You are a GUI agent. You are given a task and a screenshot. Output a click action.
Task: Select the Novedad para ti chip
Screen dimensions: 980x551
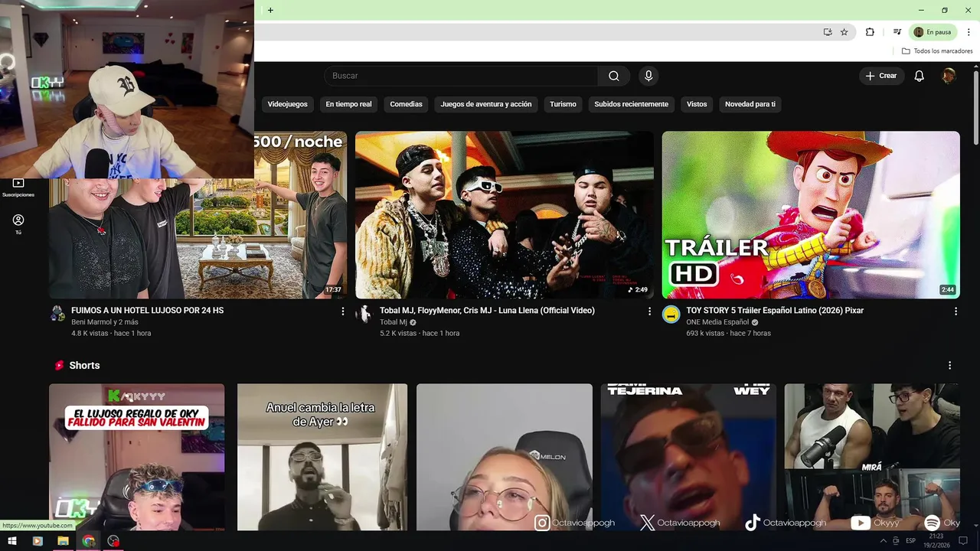[x=750, y=104]
